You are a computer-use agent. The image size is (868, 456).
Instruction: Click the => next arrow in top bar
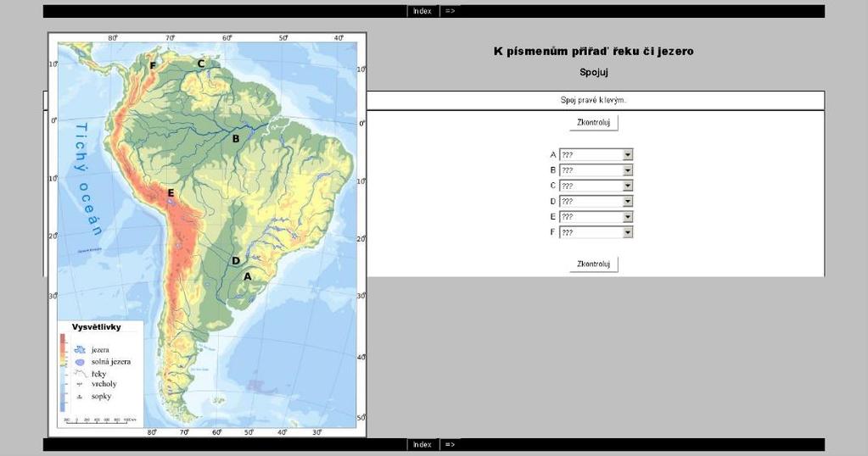pyautogui.click(x=450, y=11)
